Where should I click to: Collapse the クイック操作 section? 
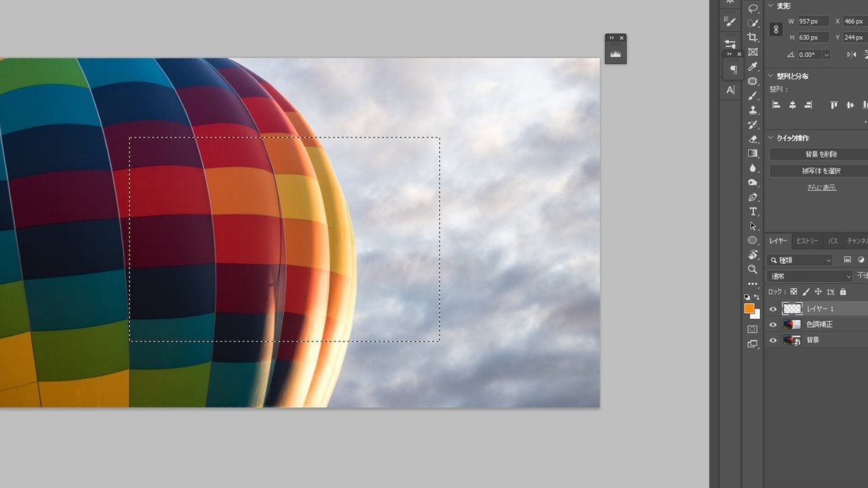770,137
